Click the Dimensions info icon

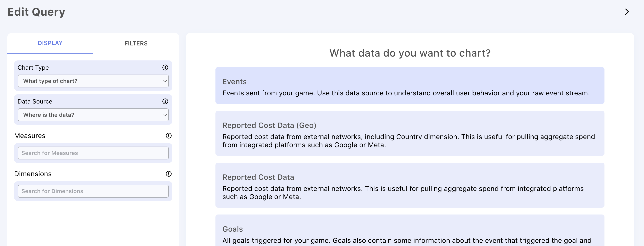169,174
